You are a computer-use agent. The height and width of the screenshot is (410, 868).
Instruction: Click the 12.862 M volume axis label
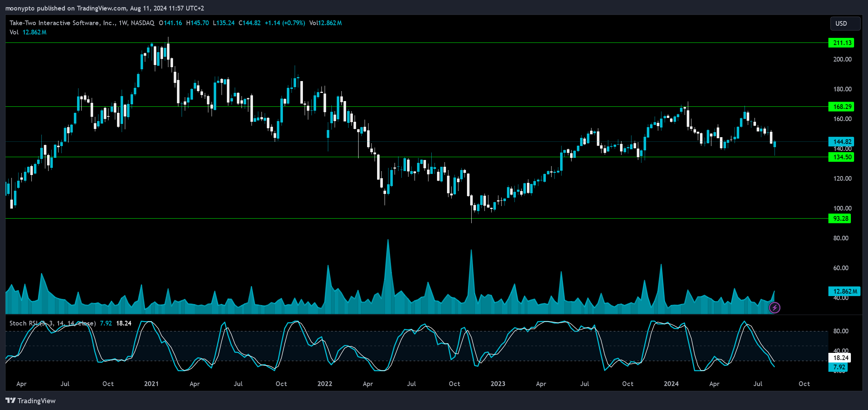tap(844, 291)
